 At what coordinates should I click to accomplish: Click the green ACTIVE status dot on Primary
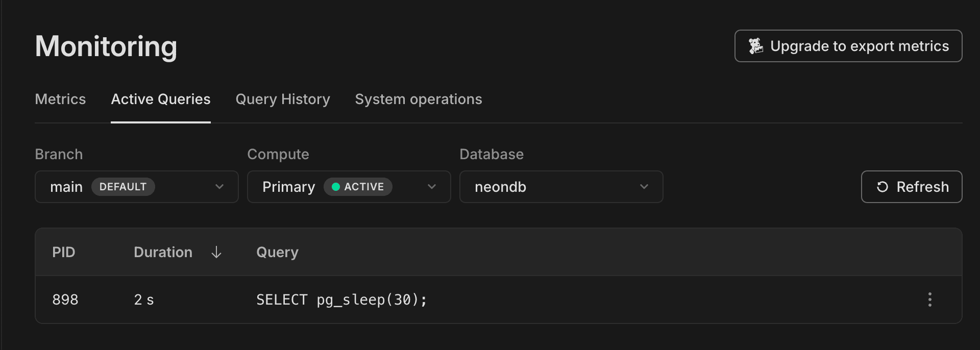(x=336, y=187)
